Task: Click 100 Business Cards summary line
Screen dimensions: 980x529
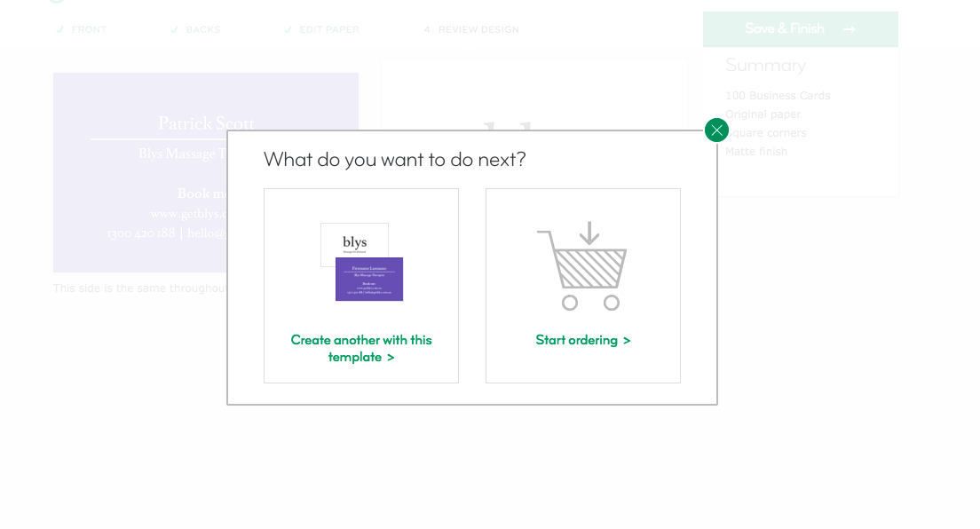Action: click(778, 96)
